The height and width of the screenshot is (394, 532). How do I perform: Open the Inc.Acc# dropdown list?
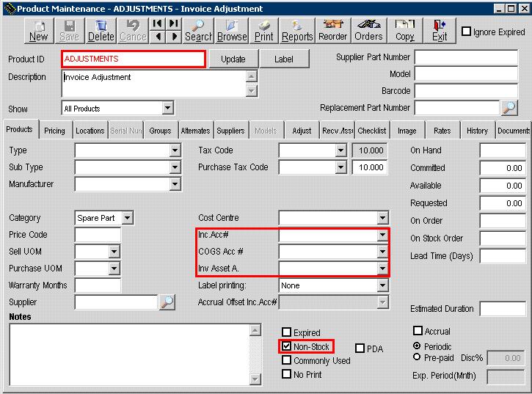click(382, 236)
